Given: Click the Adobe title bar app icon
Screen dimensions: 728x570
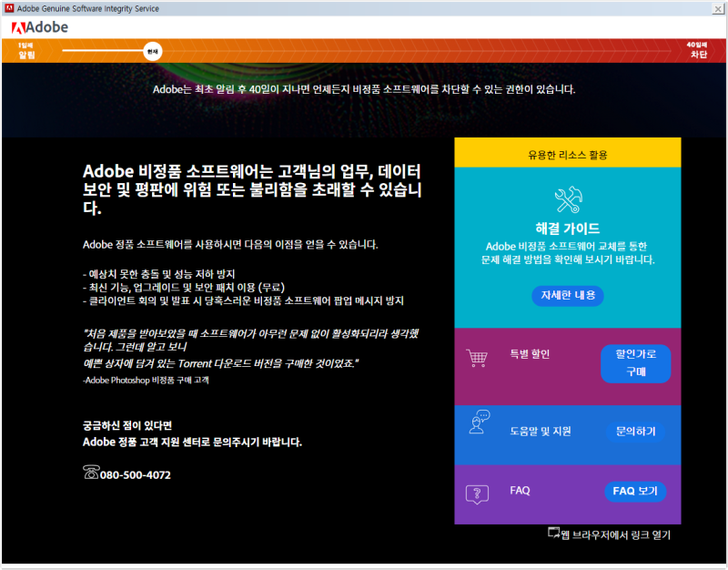Looking at the screenshot, I should [x=9, y=8].
